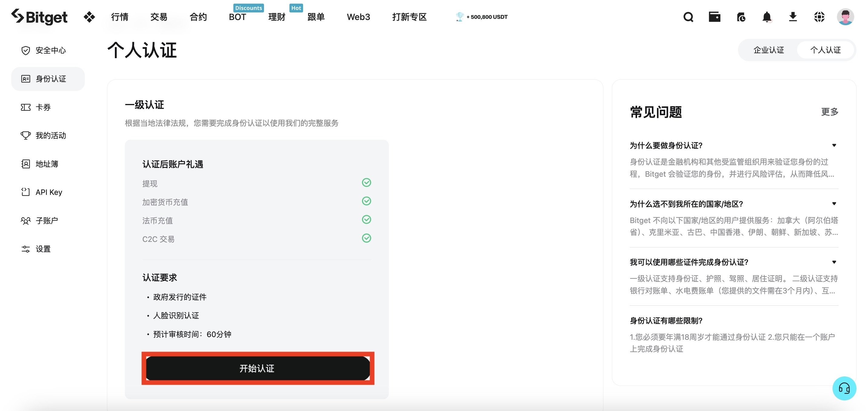This screenshot has height=411, width=868.
Task: Click the profile avatar icon
Action: click(x=846, y=17)
